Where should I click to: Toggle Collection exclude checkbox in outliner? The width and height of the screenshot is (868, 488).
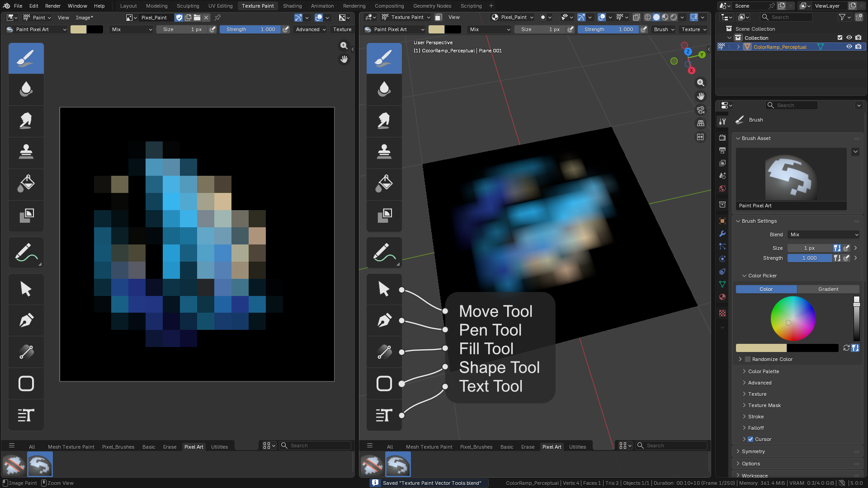click(840, 38)
